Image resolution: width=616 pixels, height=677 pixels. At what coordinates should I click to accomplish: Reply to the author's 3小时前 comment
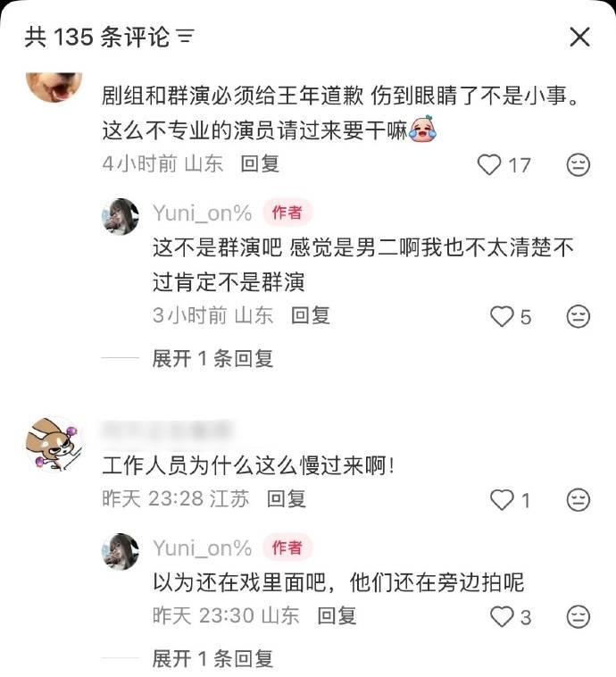pos(311,315)
